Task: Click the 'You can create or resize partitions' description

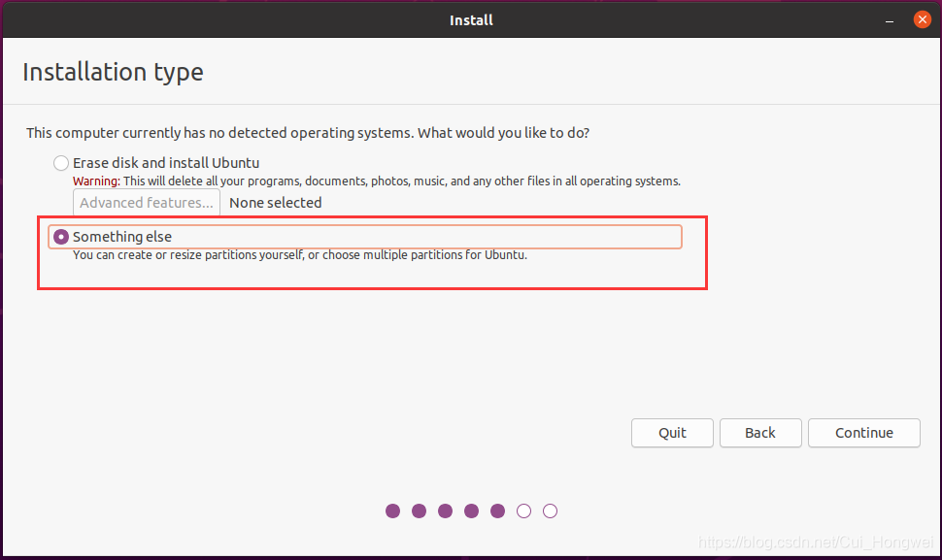Action: 300,255
